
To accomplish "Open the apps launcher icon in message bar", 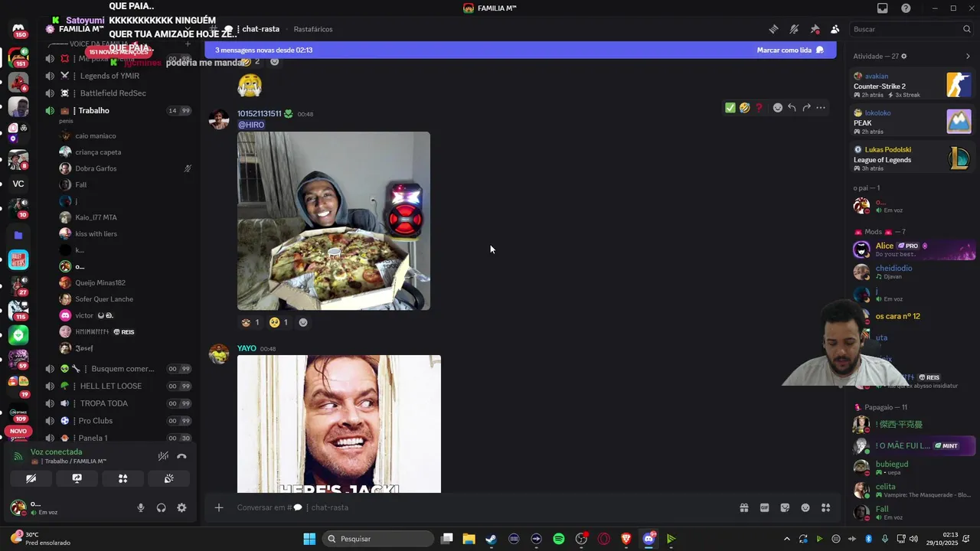I will [x=826, y=507].
